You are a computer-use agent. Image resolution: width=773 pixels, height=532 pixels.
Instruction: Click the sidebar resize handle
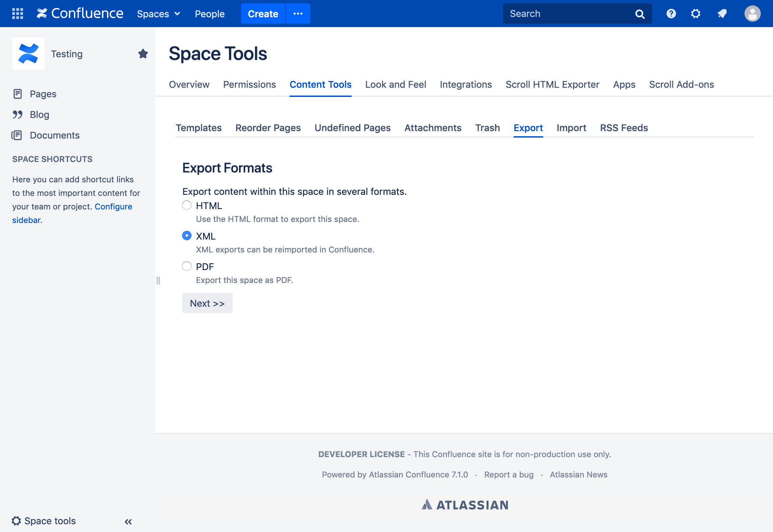158,281
